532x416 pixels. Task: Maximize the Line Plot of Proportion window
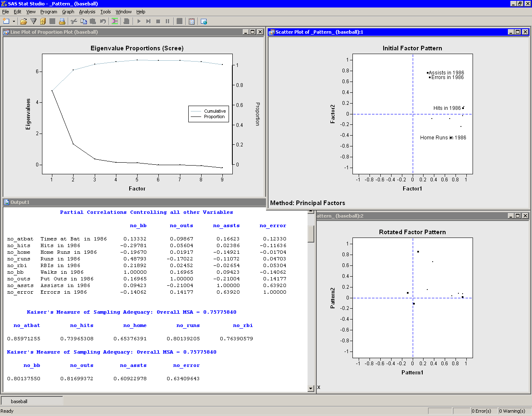(252, 32)
